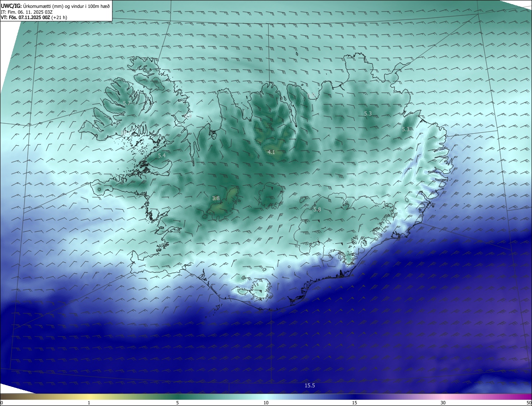
Task: Click the '30' tick label on the color scale
Action: [x=443, y=403]
